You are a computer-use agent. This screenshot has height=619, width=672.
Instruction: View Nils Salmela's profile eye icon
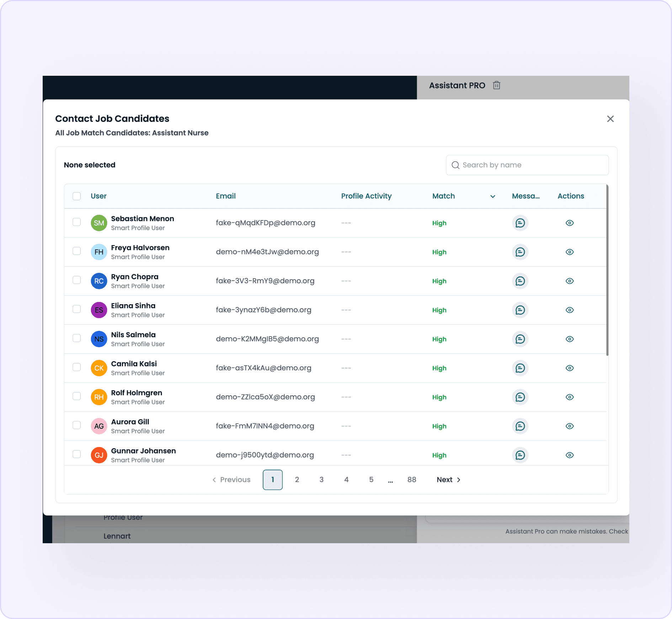coord(570,339)
